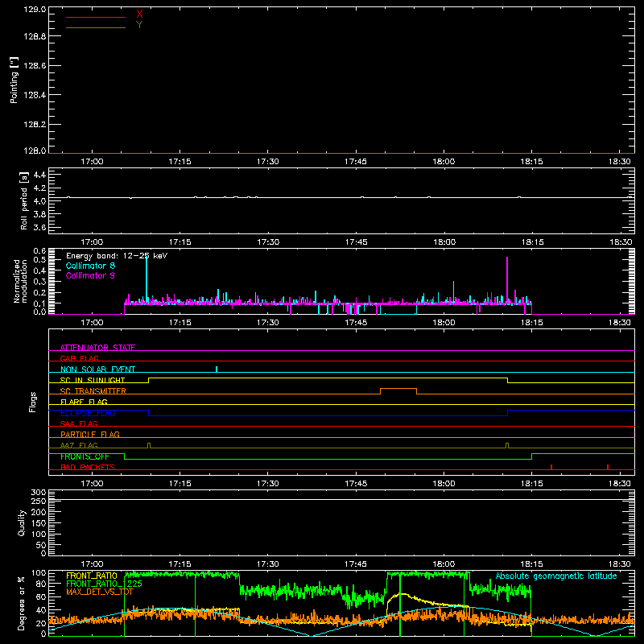Click the Pointing axis title

tap(14, 80)
